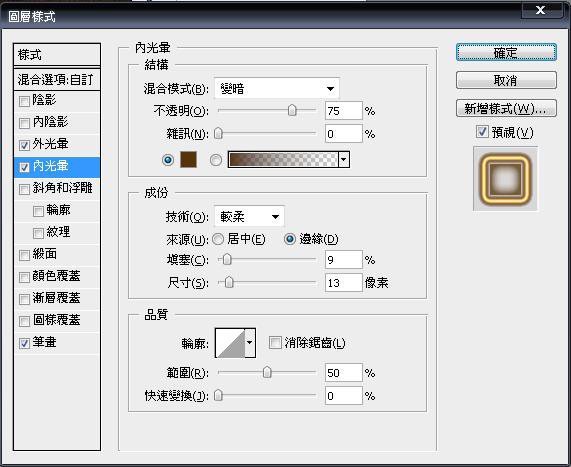Check the 消除鋸齒 anti-alias checkbox
571x467 pixels.
275,342
